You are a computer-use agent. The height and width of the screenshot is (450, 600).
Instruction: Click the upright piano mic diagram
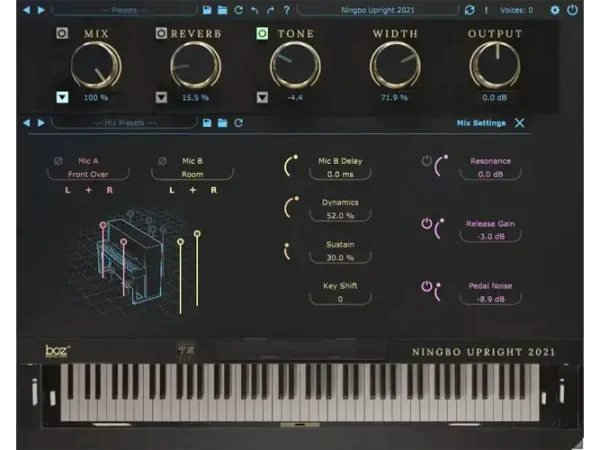[134, 262]
